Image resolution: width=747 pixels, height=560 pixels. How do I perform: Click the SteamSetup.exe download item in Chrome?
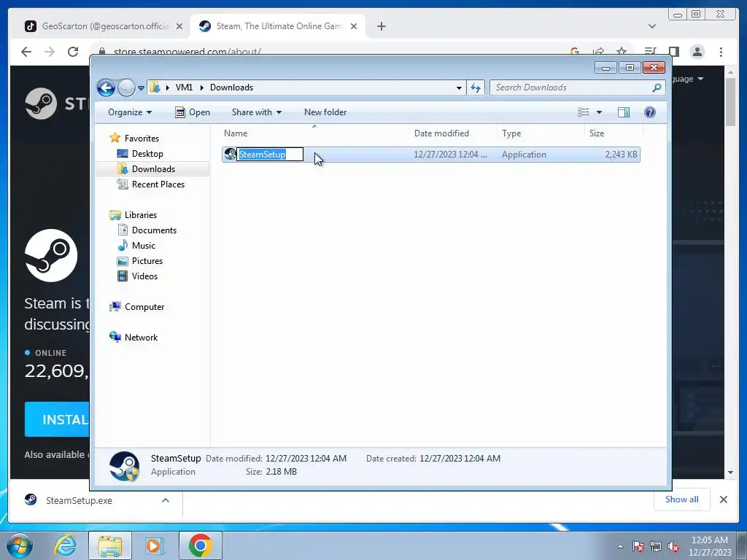click(x=79, y=500)
